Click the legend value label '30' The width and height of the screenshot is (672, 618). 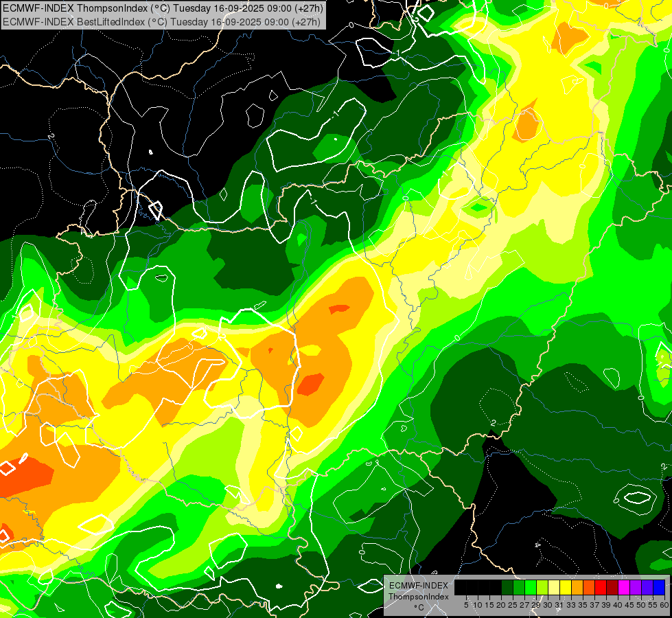point(548,605)
